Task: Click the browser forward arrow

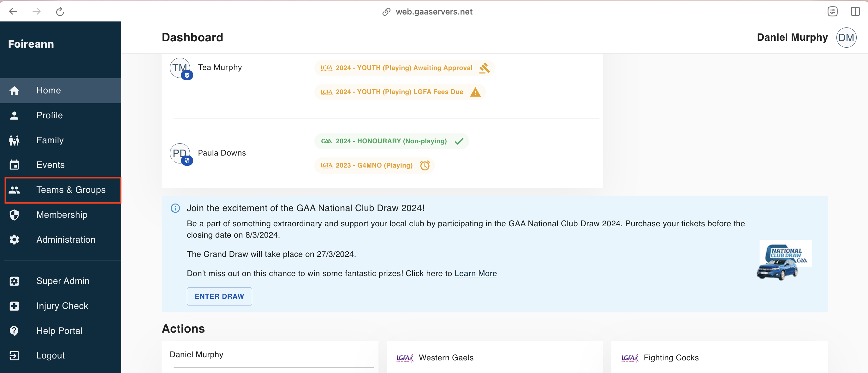Action: [x=36, y=11]
